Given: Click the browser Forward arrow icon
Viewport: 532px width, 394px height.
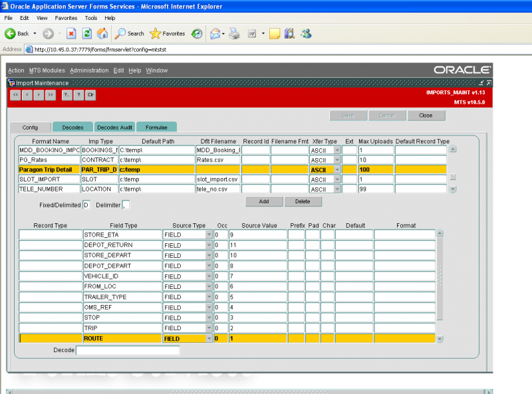Looking at the screenshot, I should coord(48,34).
